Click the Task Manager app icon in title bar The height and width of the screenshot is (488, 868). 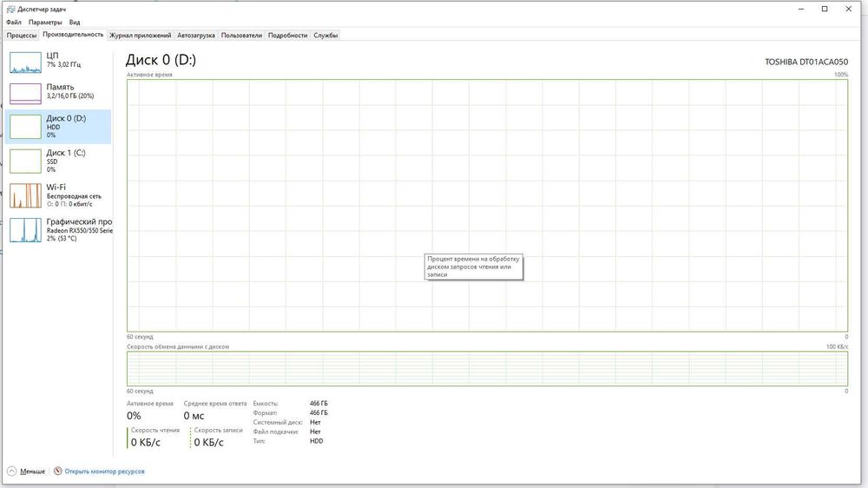[x=10, y=10]
